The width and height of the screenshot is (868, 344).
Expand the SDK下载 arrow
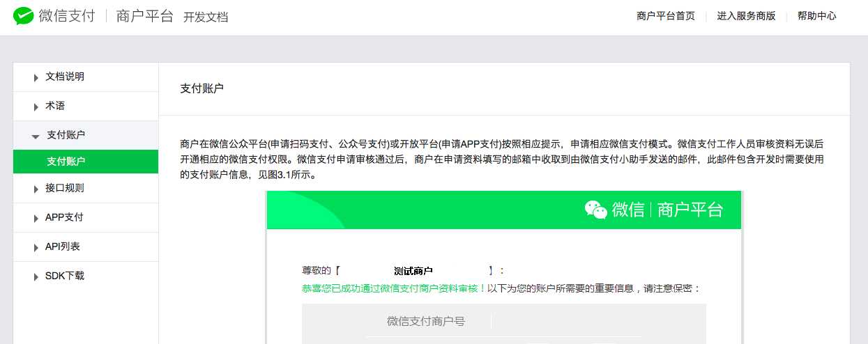click(36, 277)
